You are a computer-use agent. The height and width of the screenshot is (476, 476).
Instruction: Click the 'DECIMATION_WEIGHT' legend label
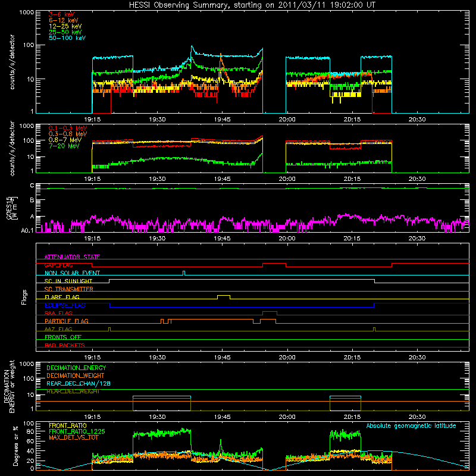click(76, 375)
